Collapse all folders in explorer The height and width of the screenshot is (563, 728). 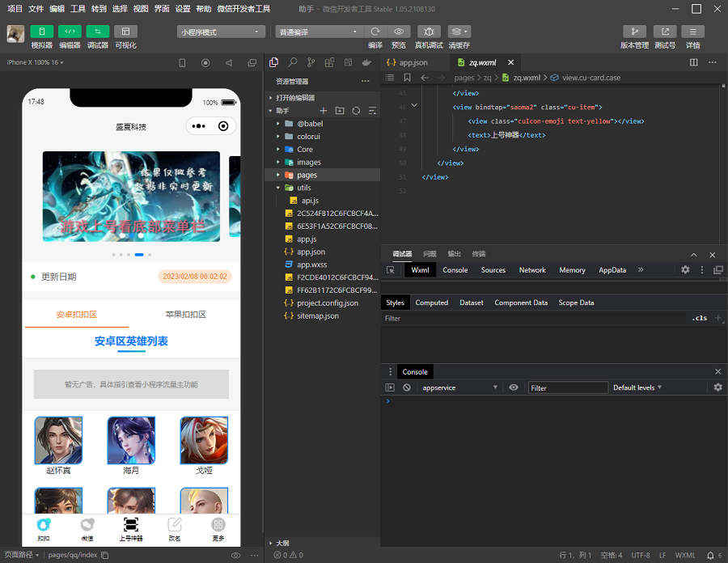pyautogui.click(x=372, y=111)
